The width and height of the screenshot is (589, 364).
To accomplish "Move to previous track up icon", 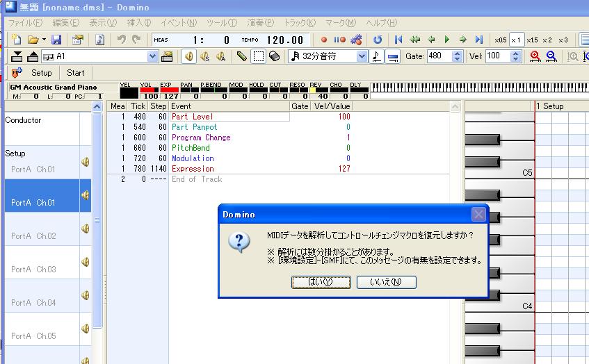I will [x=33, y=56].
